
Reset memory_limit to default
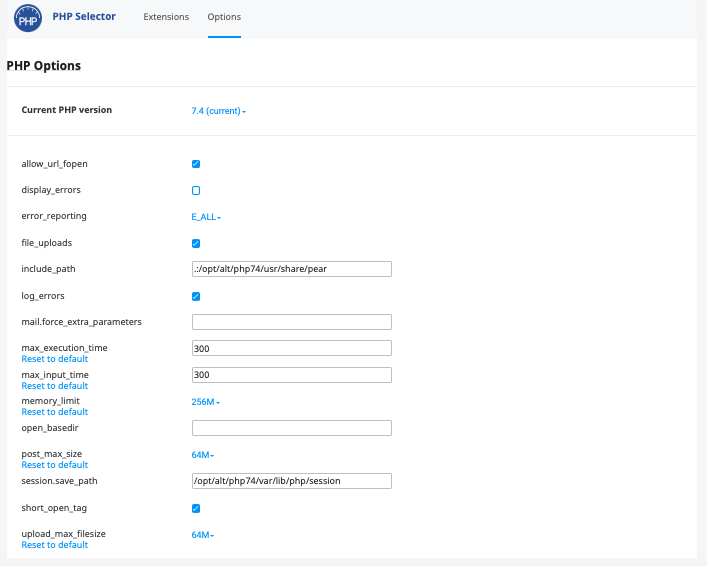(55, 412)
